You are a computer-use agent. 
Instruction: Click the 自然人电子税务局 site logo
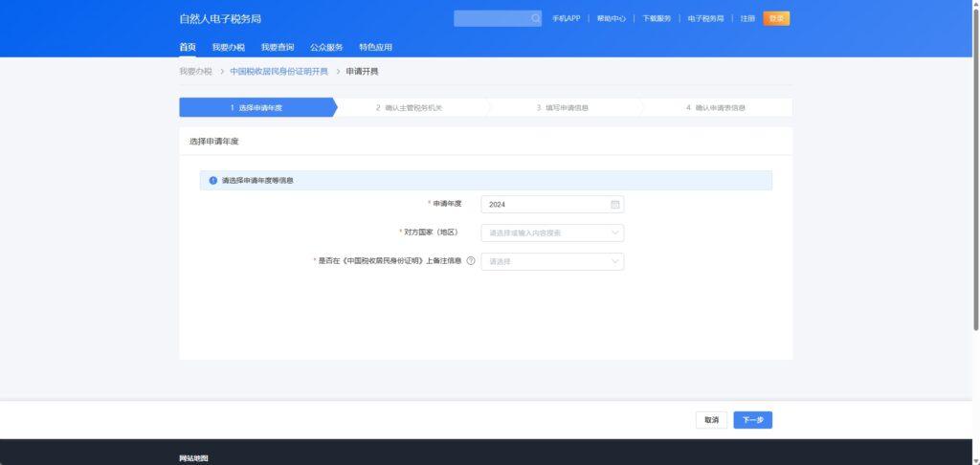click(220, 18)
